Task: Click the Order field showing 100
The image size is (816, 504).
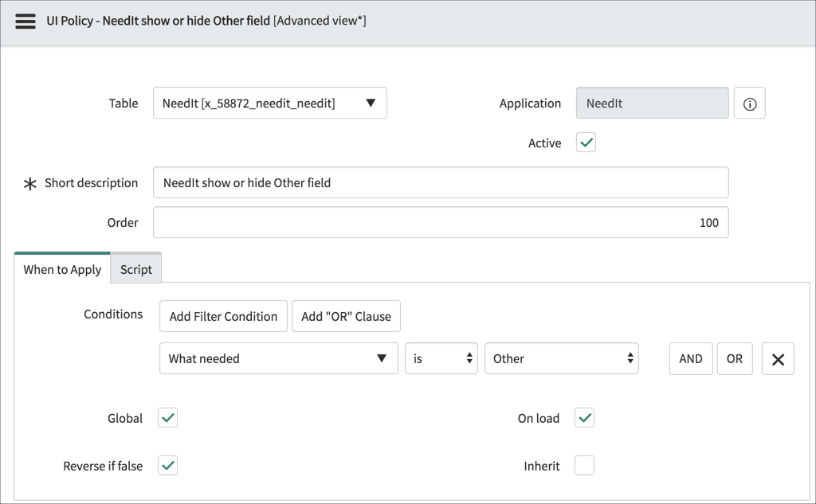Action: (441, 223)
